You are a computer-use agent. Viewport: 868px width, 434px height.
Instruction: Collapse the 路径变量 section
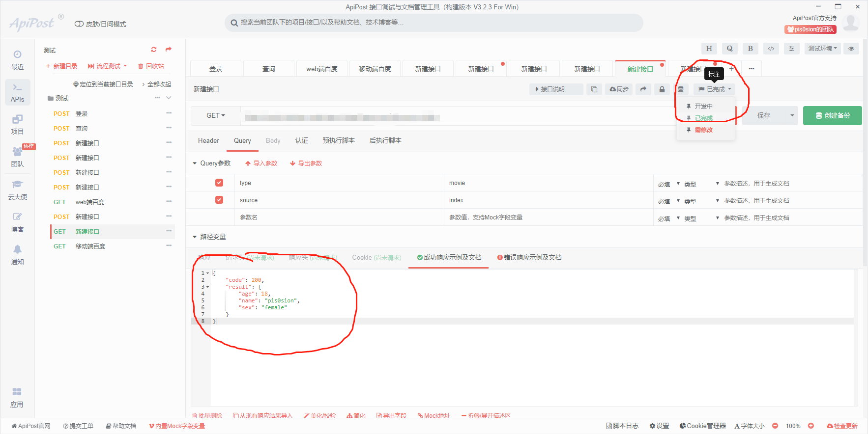tap(195, 237)
